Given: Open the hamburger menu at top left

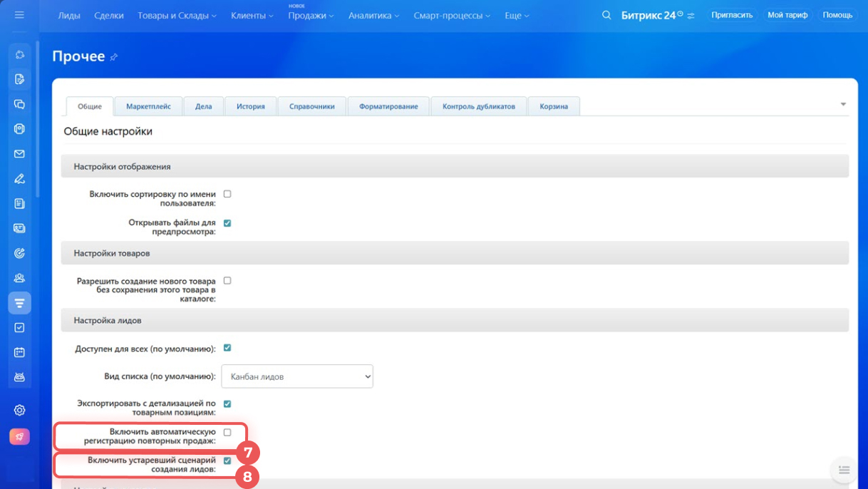Looking at the screenshot, I should pyautogui.click(x=19, y=15).
